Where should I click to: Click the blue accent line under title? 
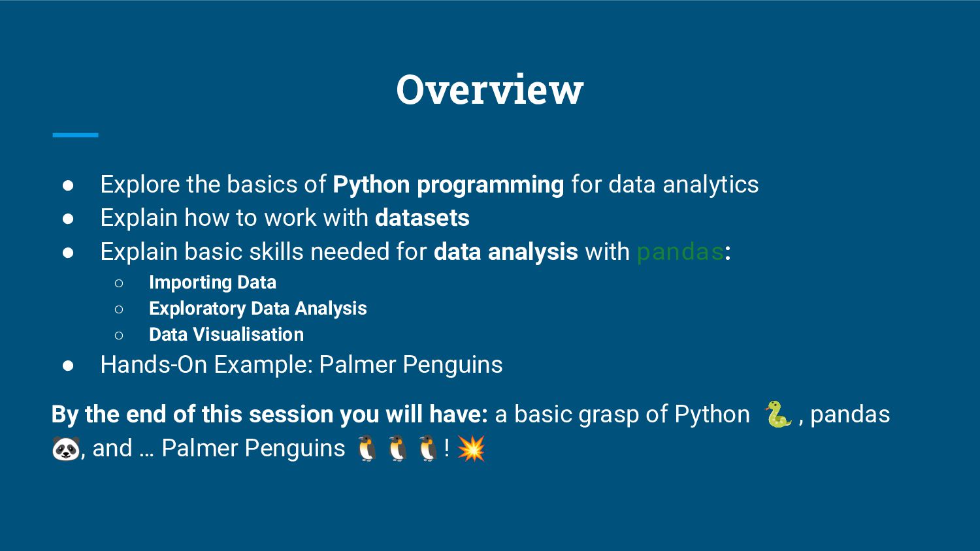(x=75, y=135)
